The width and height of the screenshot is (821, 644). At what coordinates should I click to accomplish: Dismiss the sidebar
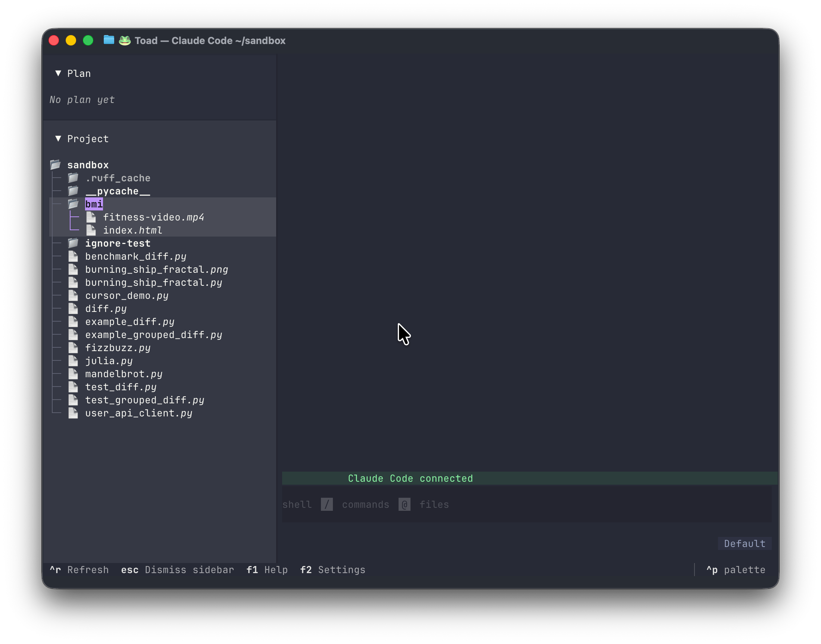click(x=178, y=570)
